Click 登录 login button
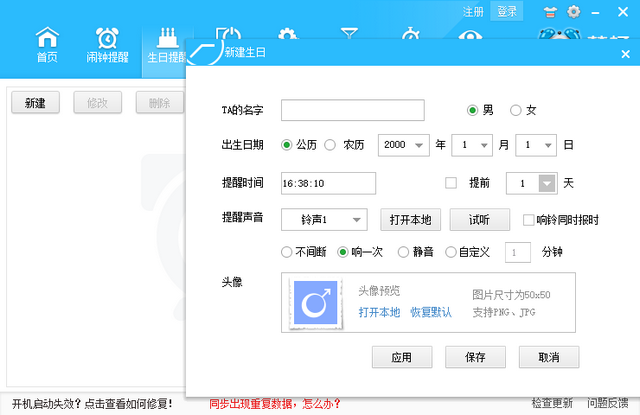 [507, 12]
